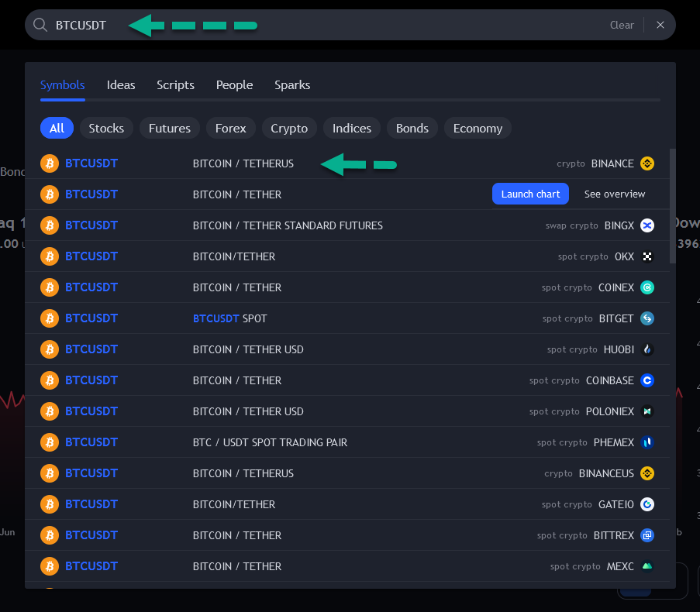Click Bitcoin icon in OKX row

click(x=50, y=256)
